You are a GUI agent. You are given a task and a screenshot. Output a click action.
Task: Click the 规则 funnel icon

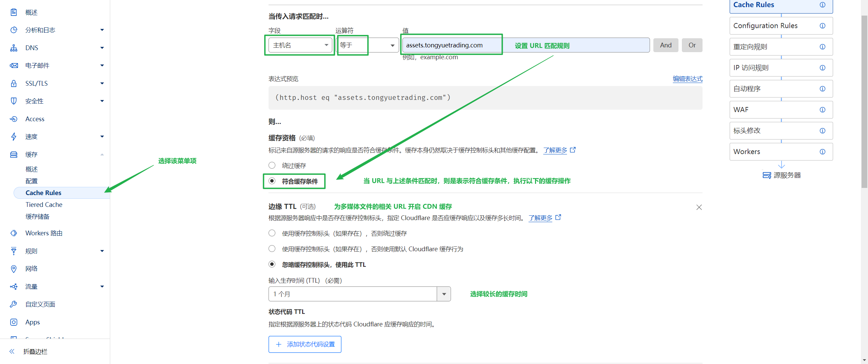[14, 251]
